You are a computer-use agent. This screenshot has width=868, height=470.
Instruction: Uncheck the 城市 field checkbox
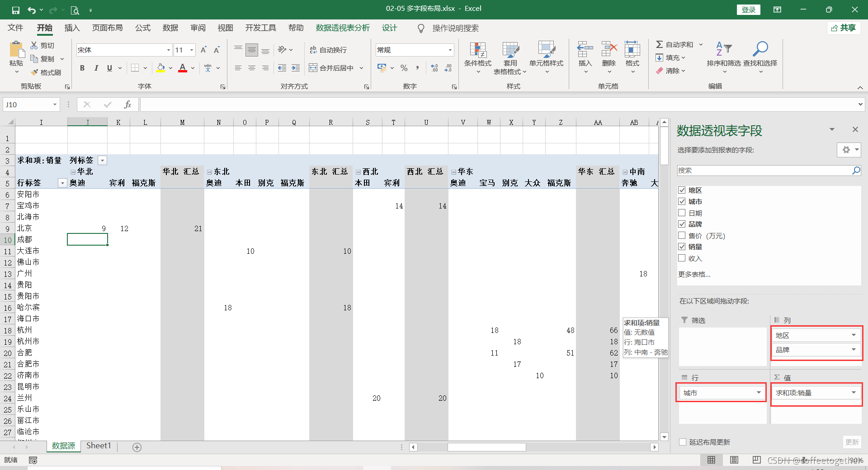(x=682, y=201)
